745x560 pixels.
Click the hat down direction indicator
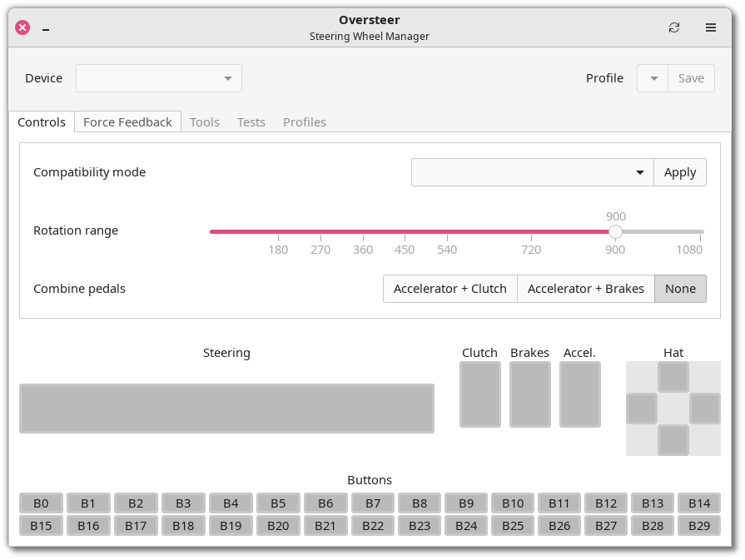[673, 440]
